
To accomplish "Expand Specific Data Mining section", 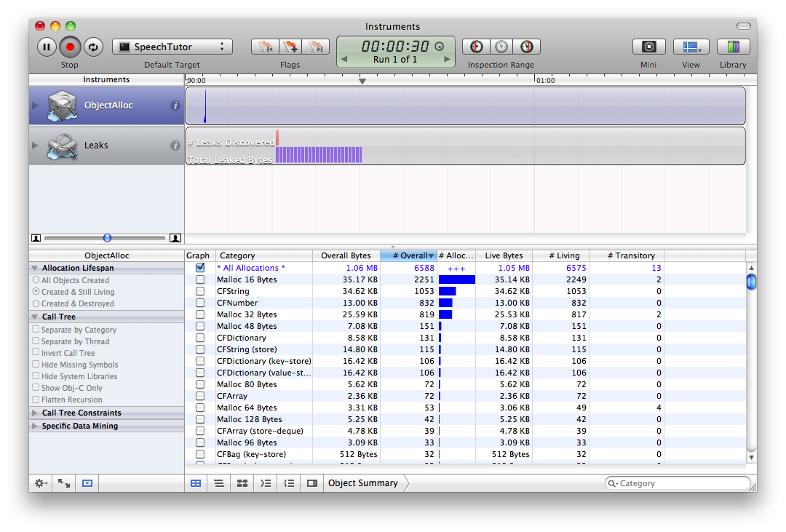I will [35, 426].
